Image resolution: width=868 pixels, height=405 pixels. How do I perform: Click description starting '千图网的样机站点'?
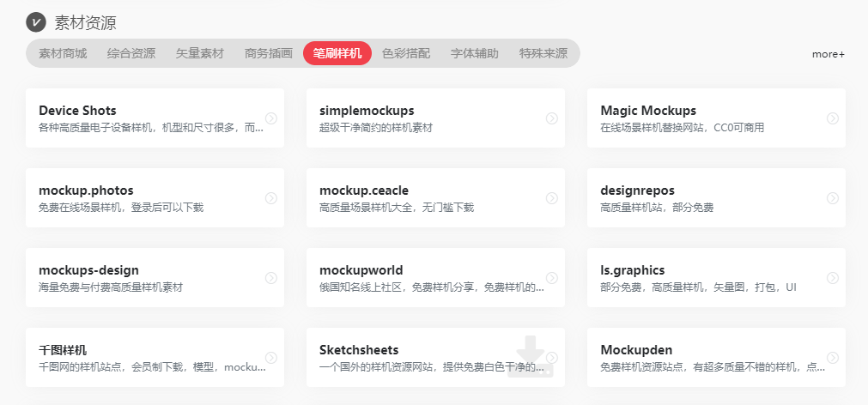click(152, 367)
